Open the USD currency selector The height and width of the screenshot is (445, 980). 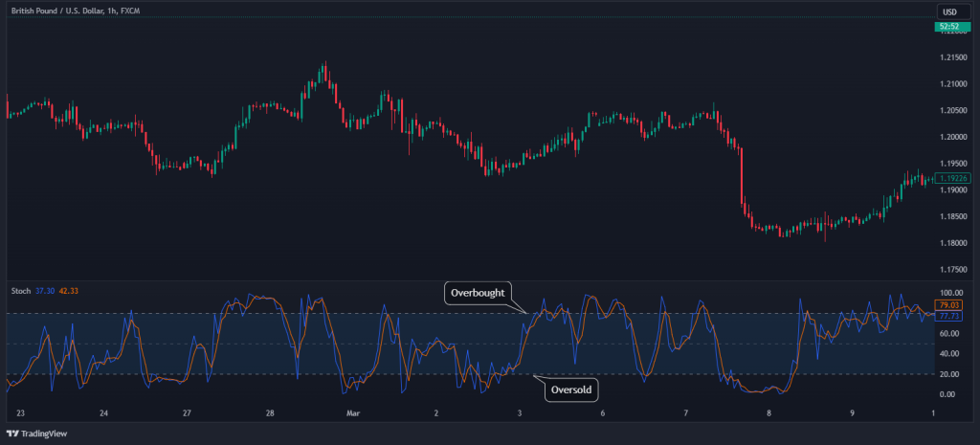[950, 11]
